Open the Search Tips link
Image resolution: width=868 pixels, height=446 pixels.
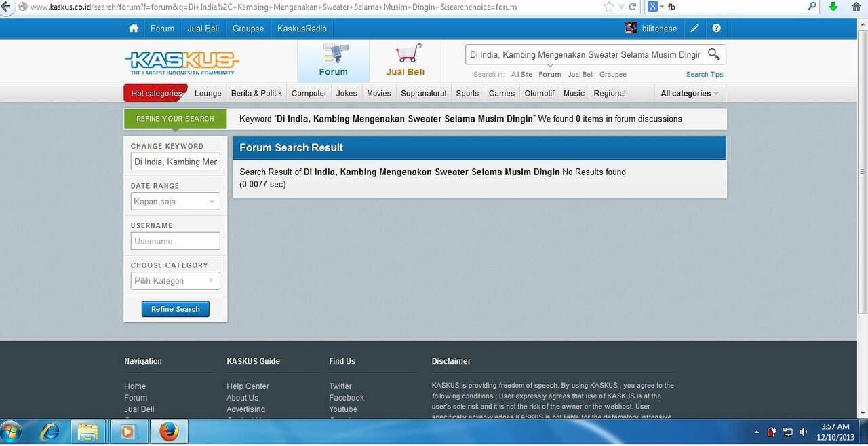705,75
